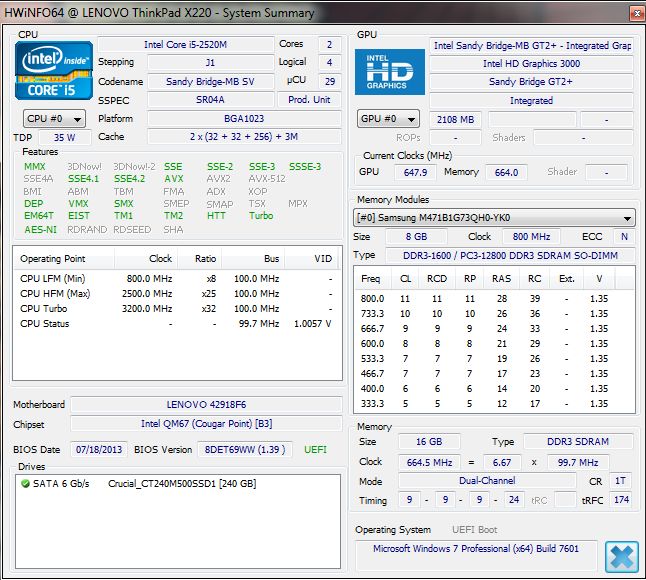Click the memory multiplier value 6.67
646x580 pixels.
tap(502, 463)
